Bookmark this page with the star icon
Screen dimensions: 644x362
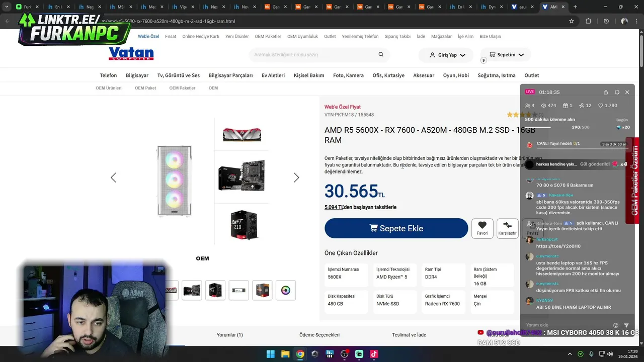click(572, 21)
